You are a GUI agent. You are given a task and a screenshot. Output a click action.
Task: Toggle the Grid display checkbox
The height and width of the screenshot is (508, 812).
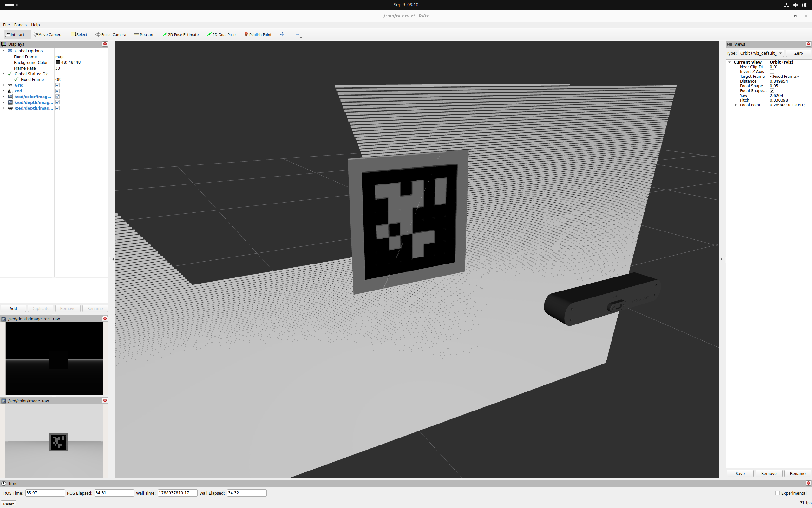pyautogui.click(x=57, y=85)
